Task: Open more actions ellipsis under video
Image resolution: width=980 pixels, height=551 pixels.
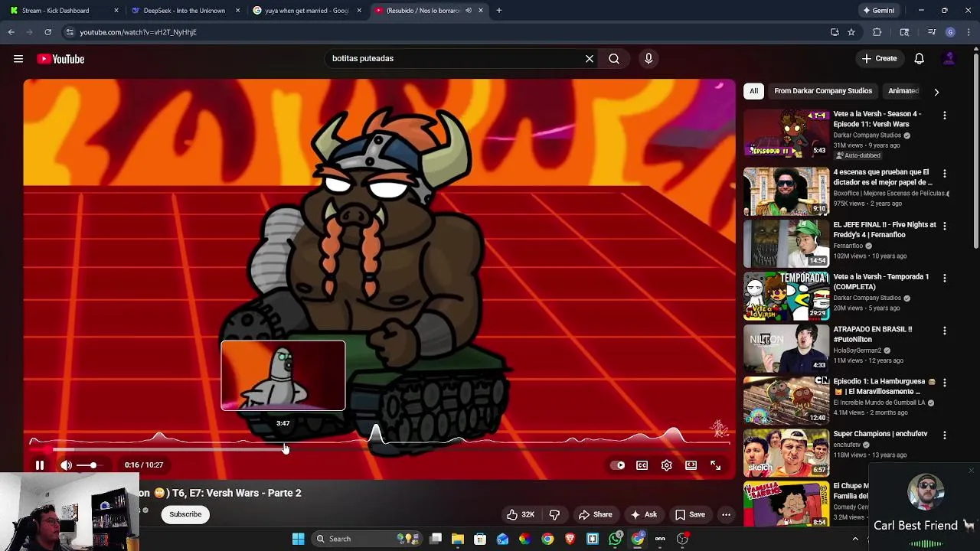Action: 726,514
